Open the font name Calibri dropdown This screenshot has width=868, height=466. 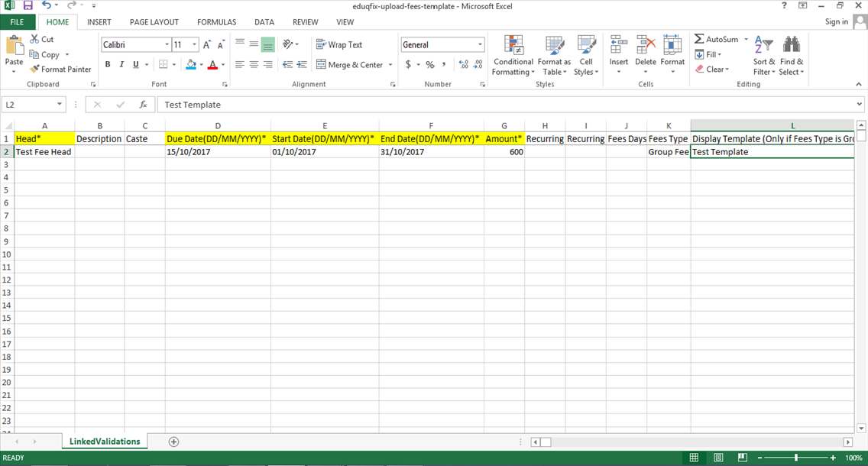point(167,45)
